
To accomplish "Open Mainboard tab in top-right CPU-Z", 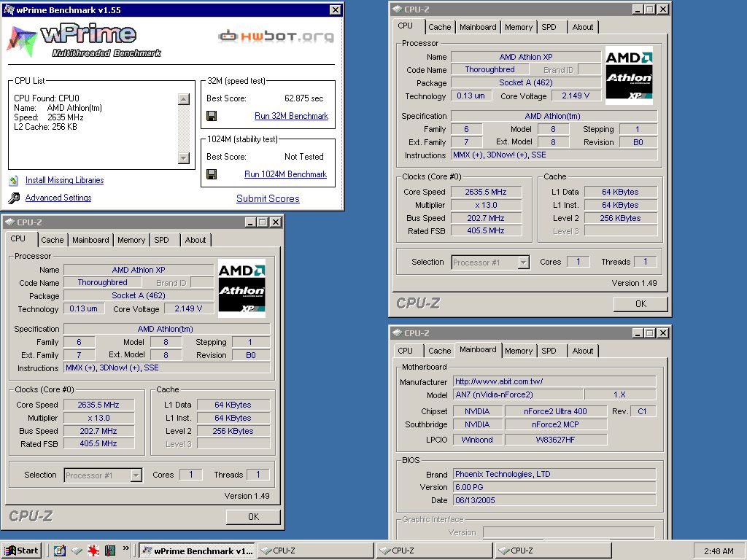I will pos(478,27).
